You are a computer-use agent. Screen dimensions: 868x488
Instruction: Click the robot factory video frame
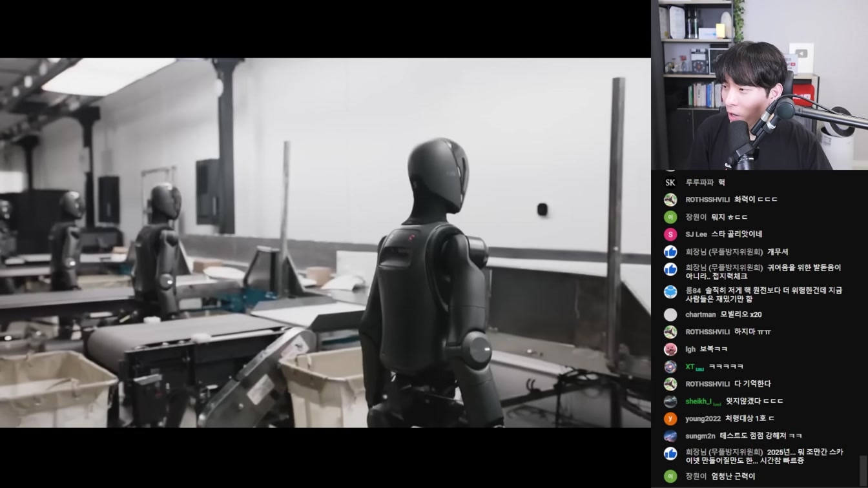tap(325, 243)
